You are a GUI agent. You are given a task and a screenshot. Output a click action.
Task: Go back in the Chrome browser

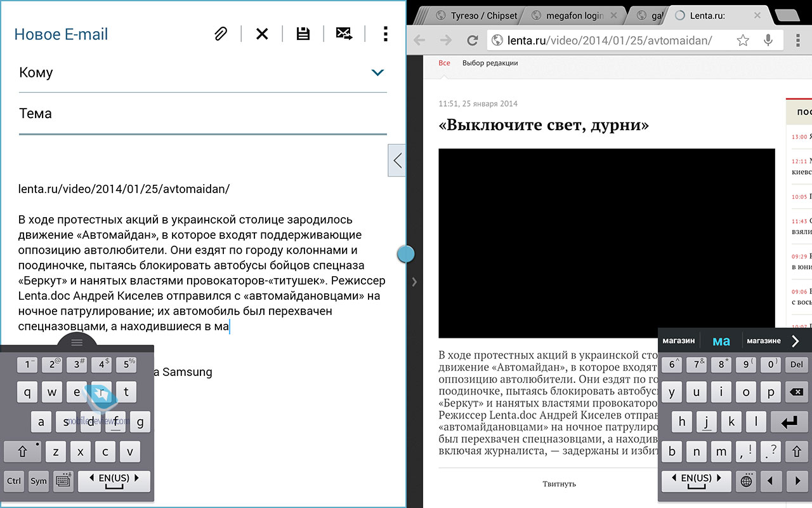coord(419,41)
